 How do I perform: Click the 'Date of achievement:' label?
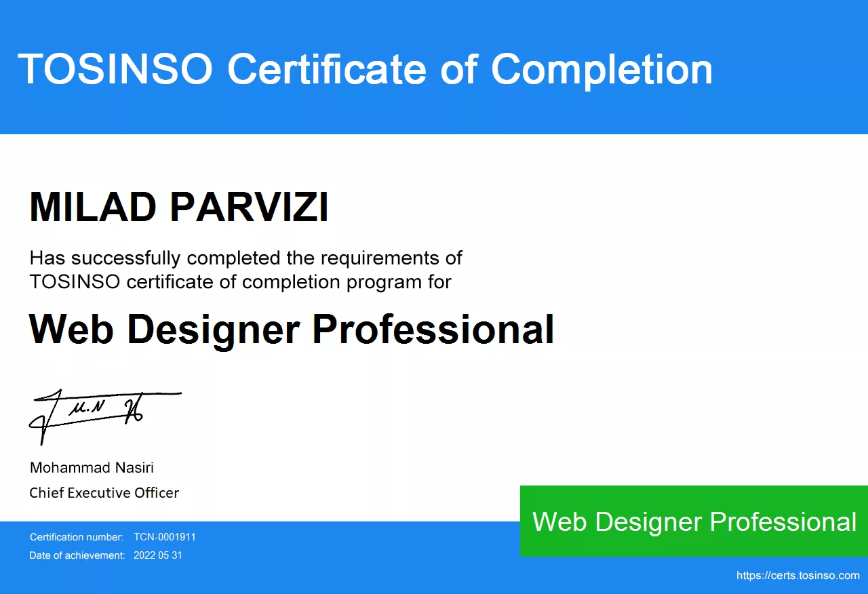77,555
